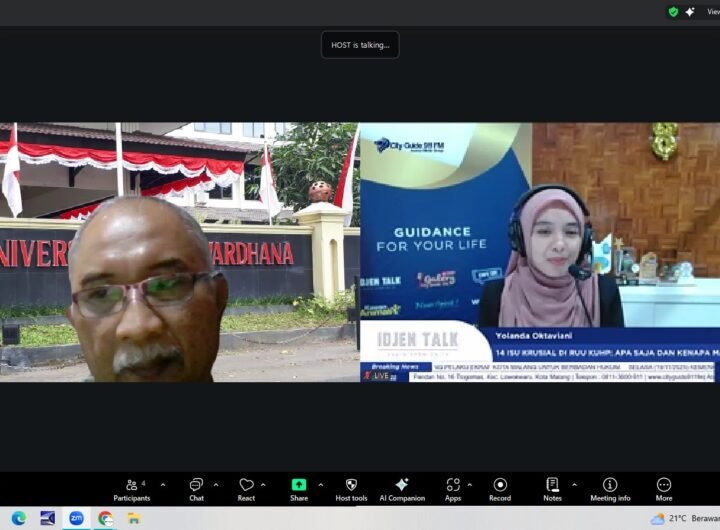Expand the caret next to Chat
The width and height of the screenshot is (720, 530).
click(216, 485)
